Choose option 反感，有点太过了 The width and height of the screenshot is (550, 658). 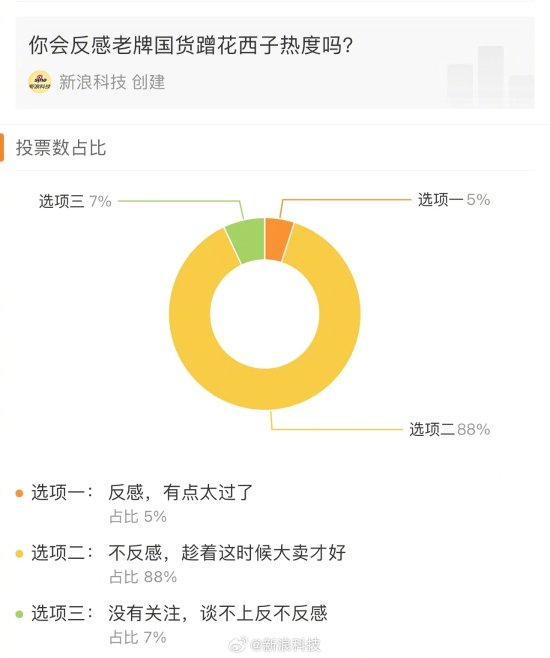tap(181, 492)
